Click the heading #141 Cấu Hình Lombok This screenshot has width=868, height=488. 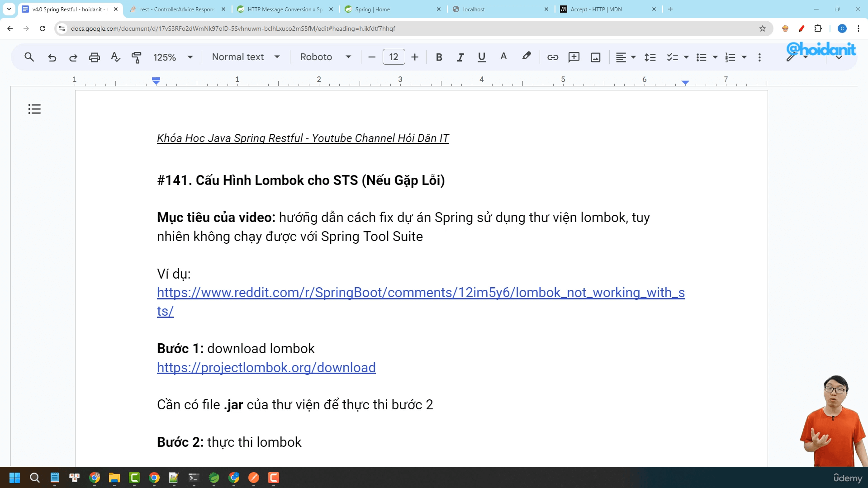pyautogui.click(x=301, y=180)
